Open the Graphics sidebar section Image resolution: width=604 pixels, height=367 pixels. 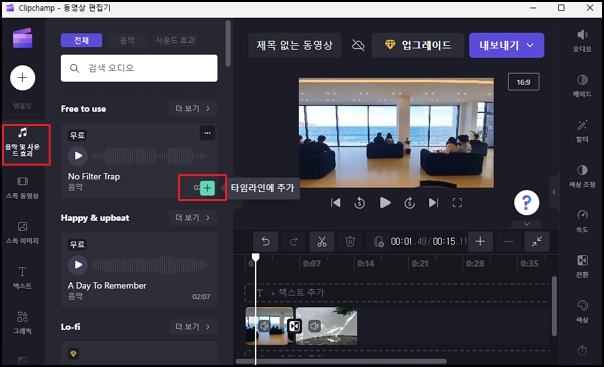(22, 323)
